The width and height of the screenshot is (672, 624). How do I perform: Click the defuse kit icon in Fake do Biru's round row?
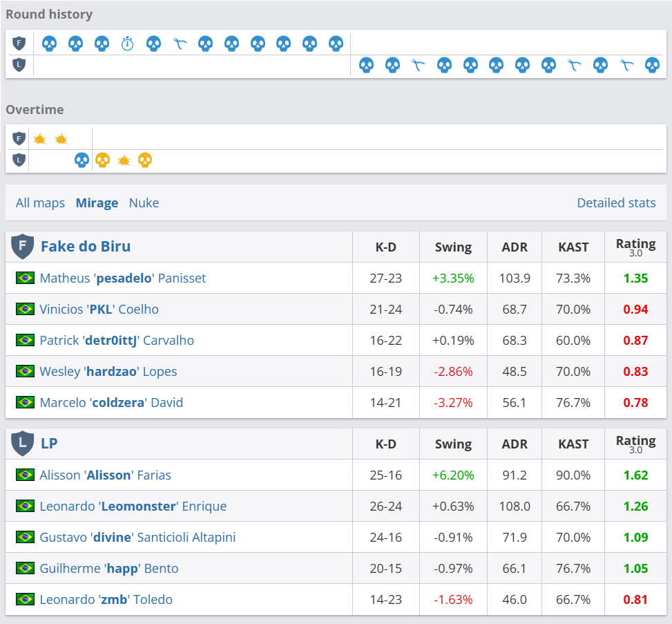click(x=180, y=44)
